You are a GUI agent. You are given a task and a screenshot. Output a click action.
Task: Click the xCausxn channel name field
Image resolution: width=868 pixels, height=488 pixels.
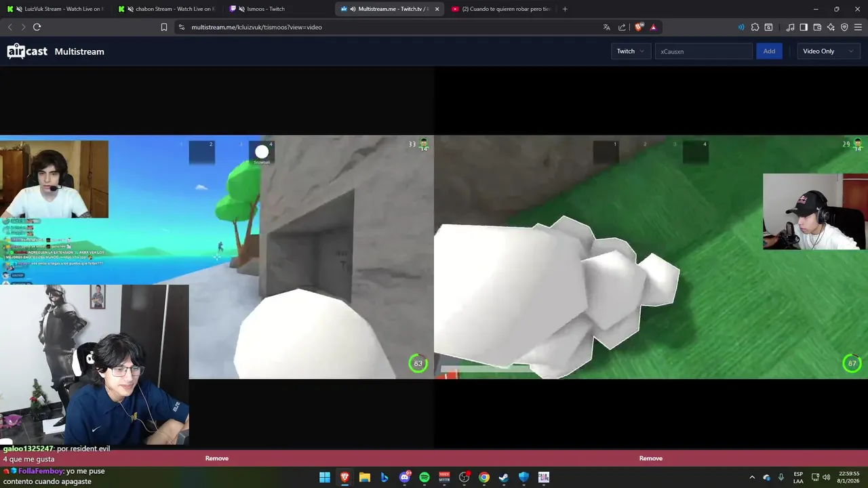703,52
